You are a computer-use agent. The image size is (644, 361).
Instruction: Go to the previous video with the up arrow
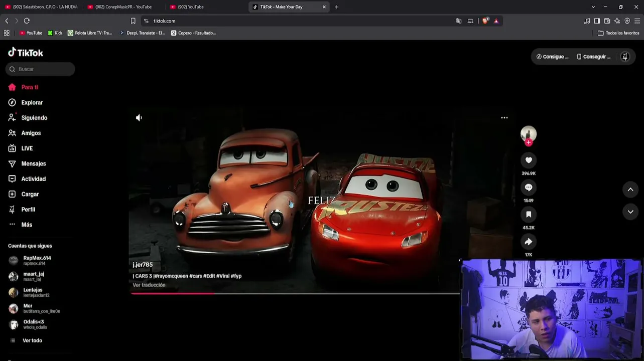pos(630,190)
